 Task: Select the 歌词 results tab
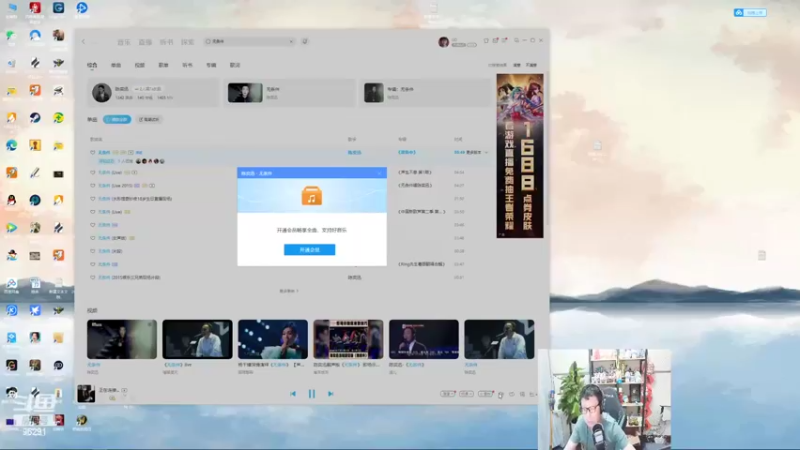pyautogui.click(x=235, y=65)
